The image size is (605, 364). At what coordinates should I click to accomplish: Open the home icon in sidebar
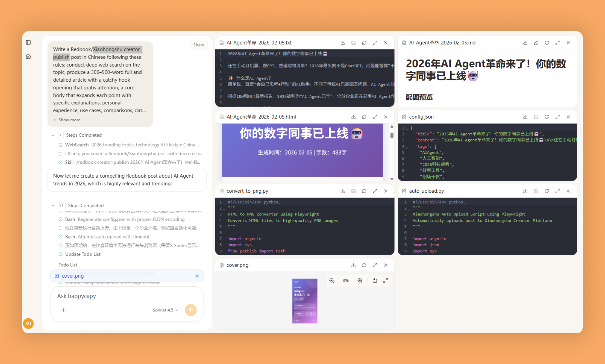[x=28, y=57]
